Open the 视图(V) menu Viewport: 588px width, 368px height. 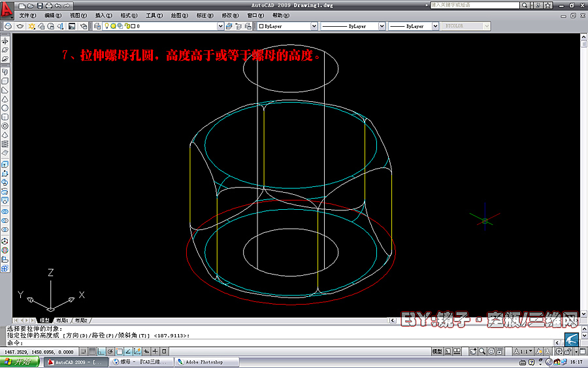pyautogui.click(x=78, y=16)
